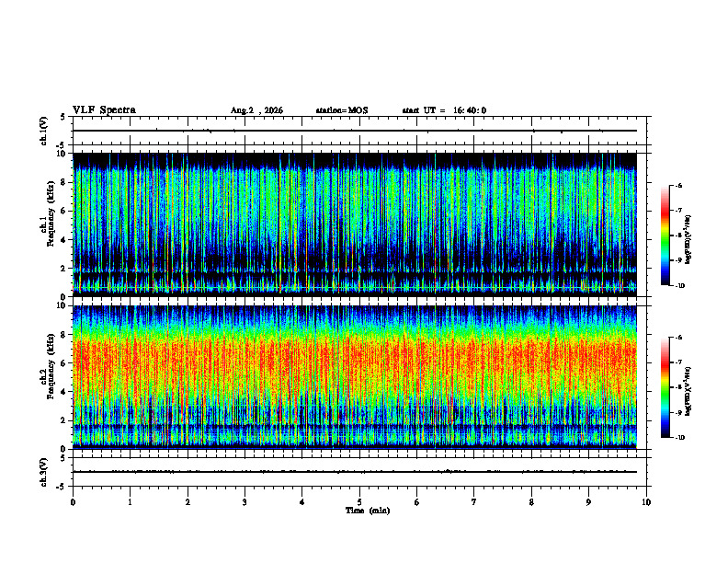Click the "-9" tick on ch.2 colorbar

(x=678, y=412)
